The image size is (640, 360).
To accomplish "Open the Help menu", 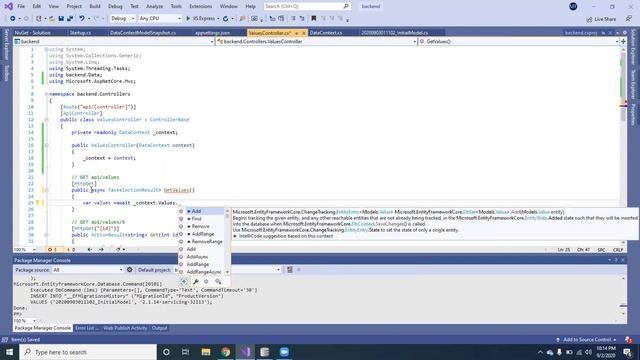I will pos(250,7).
